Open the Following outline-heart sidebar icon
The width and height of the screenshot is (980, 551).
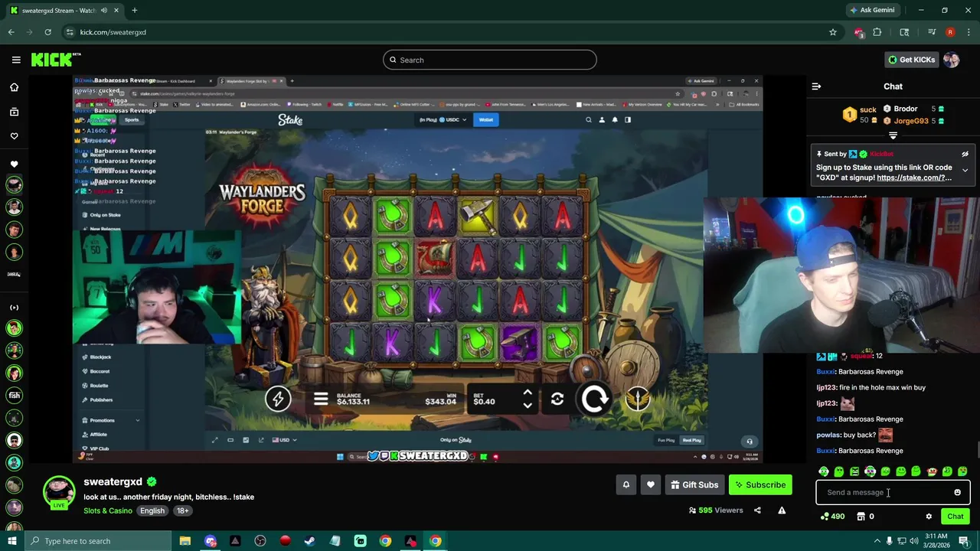point(14,135)
